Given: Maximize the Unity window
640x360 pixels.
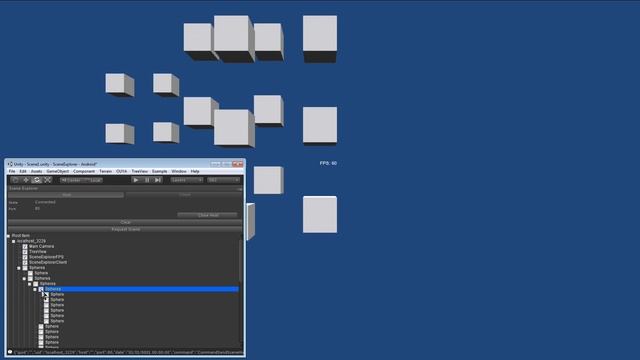Looking at the screenshot, I should (227, 164).
